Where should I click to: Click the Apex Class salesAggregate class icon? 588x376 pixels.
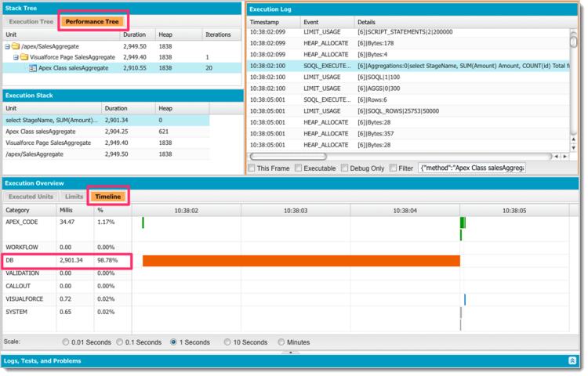(x=33, y=69)
